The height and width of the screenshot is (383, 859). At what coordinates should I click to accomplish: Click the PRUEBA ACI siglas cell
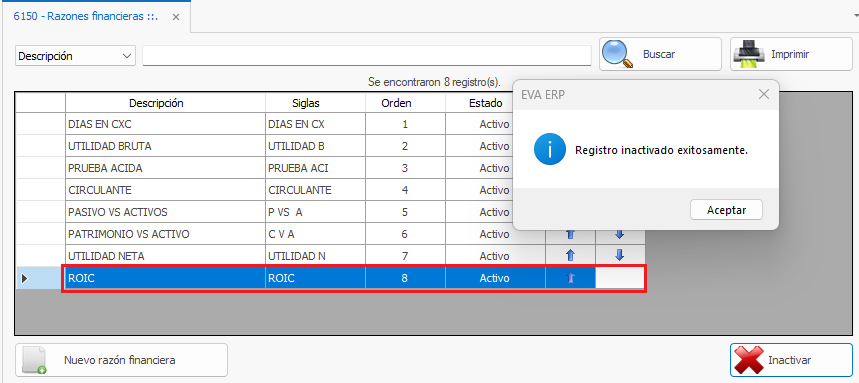[316, 168]
